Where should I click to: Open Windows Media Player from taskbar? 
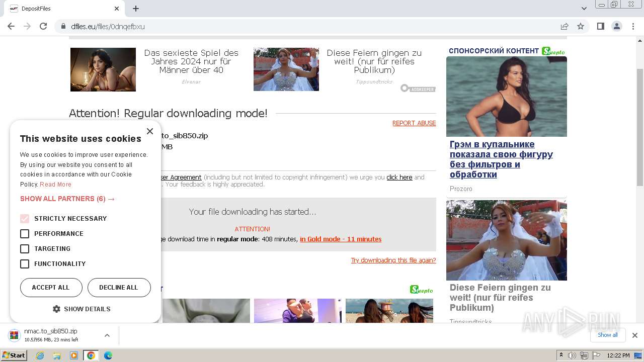(74, 355)
